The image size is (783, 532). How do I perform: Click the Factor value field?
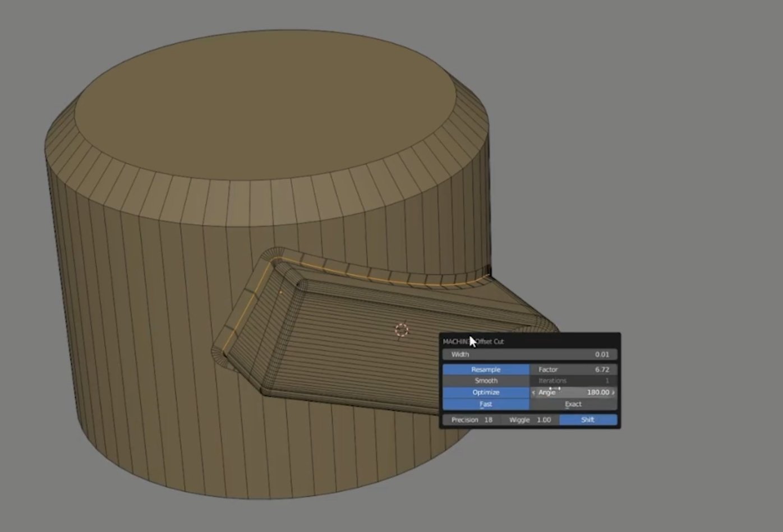[574, 369]
